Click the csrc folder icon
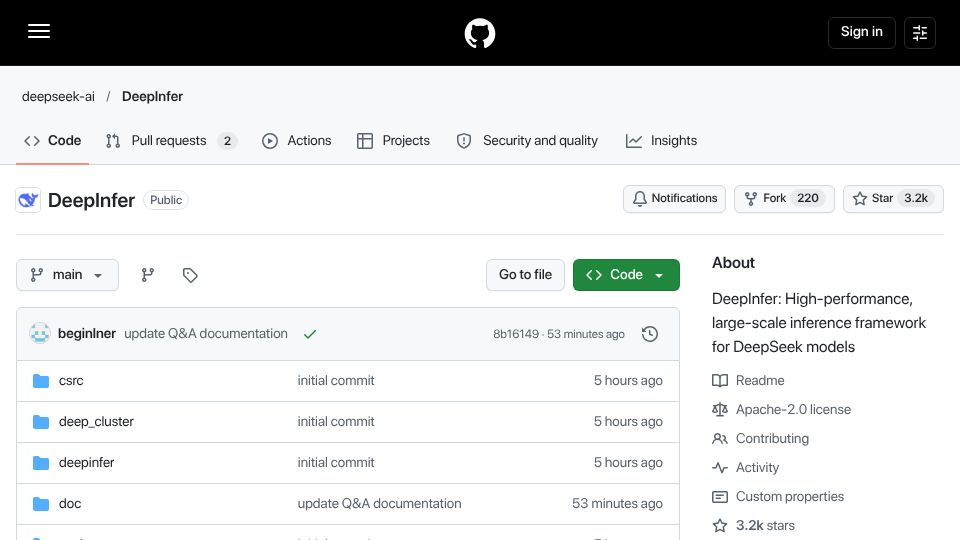The height and width of the screenshot is (540, 960). 41,381
